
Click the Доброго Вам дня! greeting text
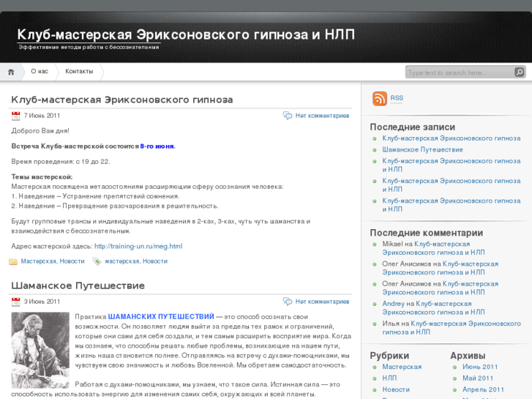[x=40, y=131]
